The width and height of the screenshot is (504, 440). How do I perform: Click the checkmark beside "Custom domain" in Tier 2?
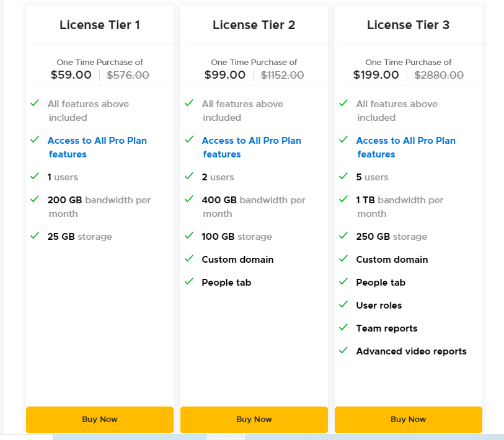(x=189, y=259)
